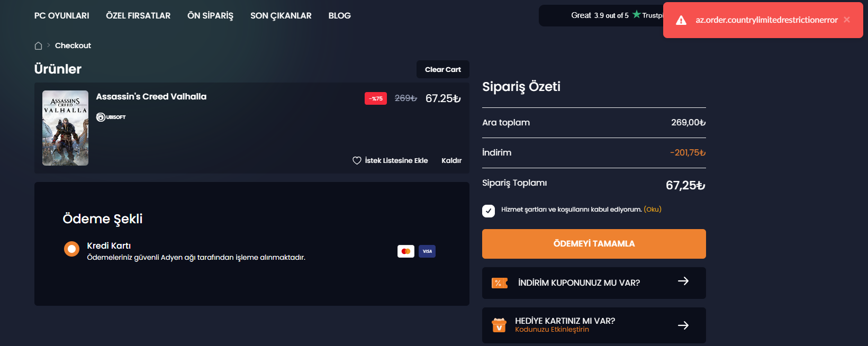
Task: Click the Clear Cart button
Action: [x=443, y=69]
